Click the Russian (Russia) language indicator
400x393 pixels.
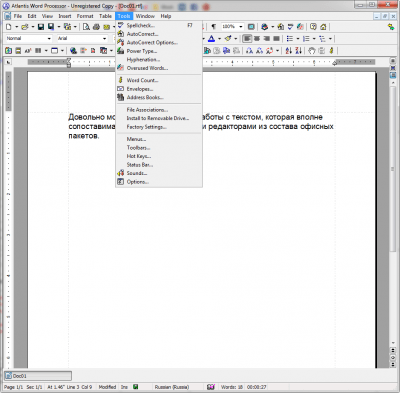[172, 387]
